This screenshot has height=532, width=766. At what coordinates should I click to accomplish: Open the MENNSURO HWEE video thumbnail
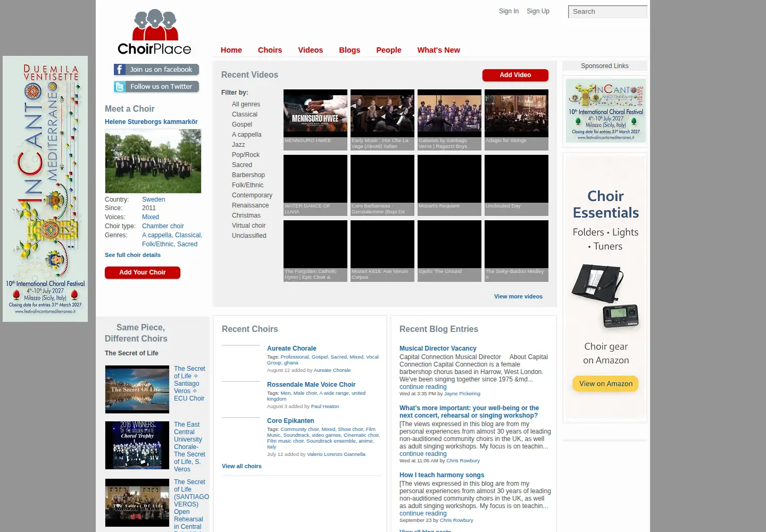[x=315, y=113]
